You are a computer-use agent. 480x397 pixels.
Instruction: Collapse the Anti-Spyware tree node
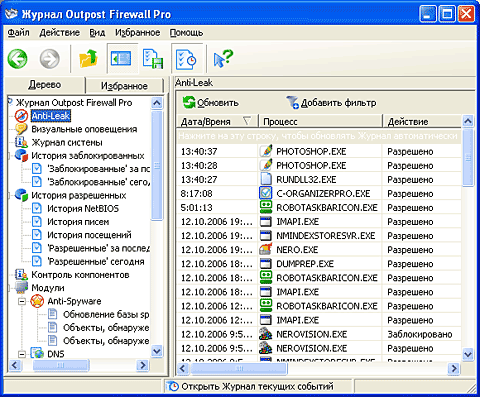(22, 301)
